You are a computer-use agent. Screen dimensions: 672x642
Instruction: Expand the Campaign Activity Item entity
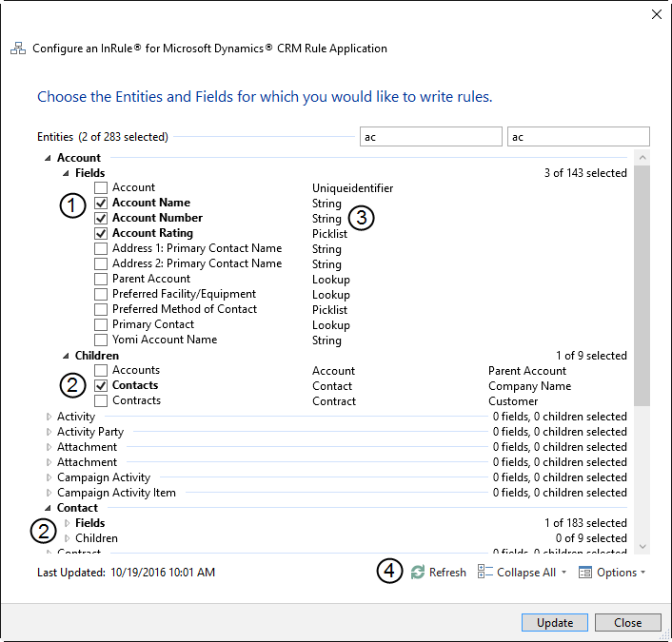[49, 493]
